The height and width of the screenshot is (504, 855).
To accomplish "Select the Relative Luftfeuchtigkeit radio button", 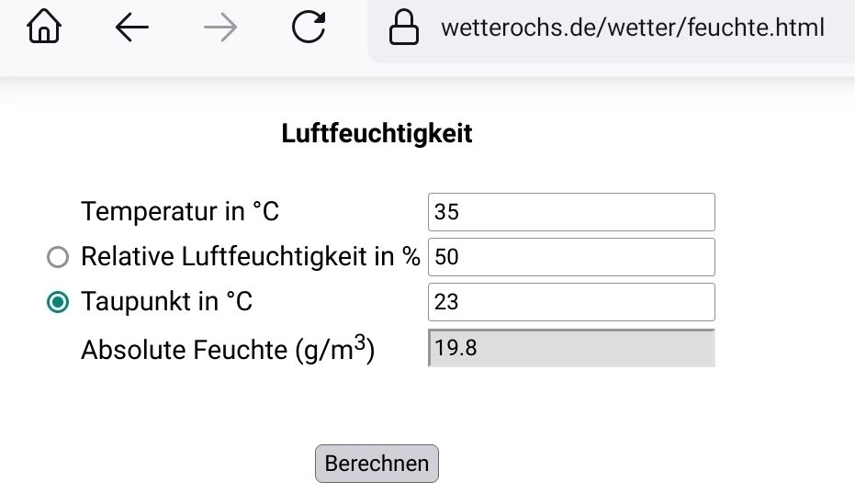I will [x=58, y=258].
